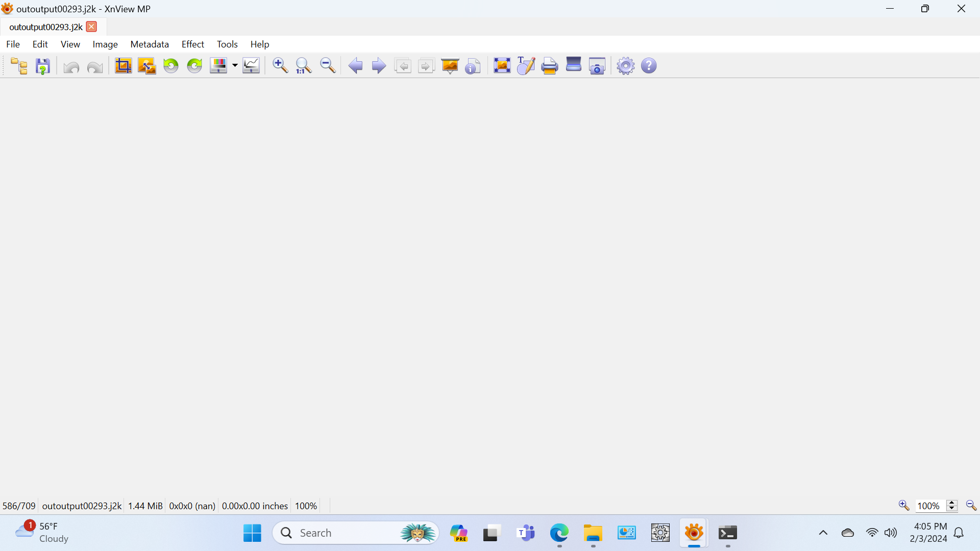
Task: Click the Capture screen camera icon
Action: [x=597, y=66]
